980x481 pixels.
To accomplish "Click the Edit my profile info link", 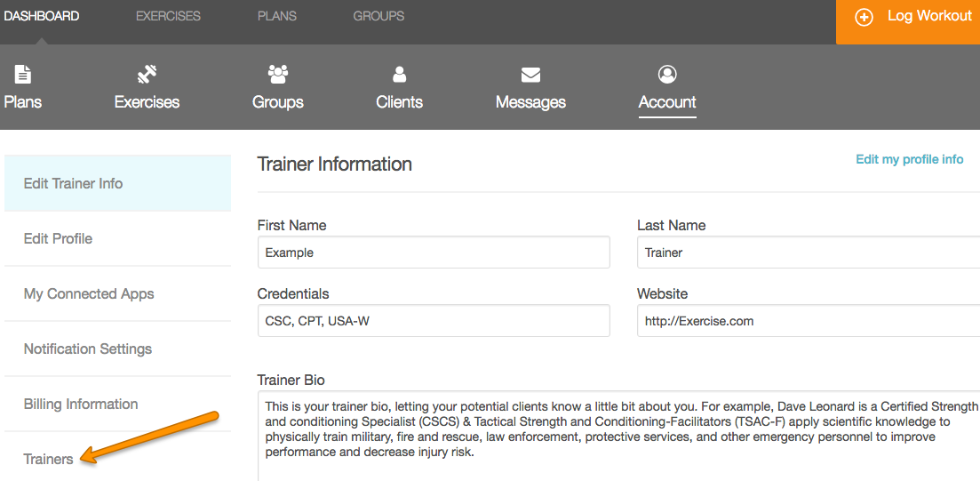I will coord(910,159).
